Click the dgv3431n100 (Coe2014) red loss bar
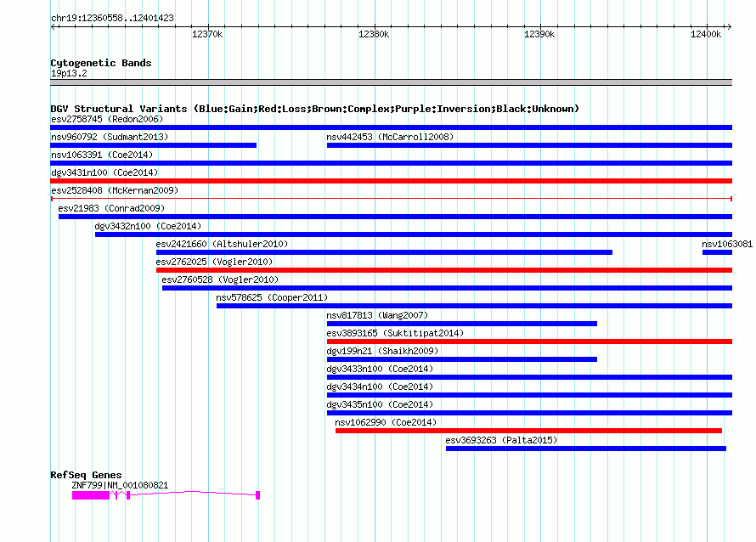The height and width of the screenshot is (542, 756). click(391, 181)
